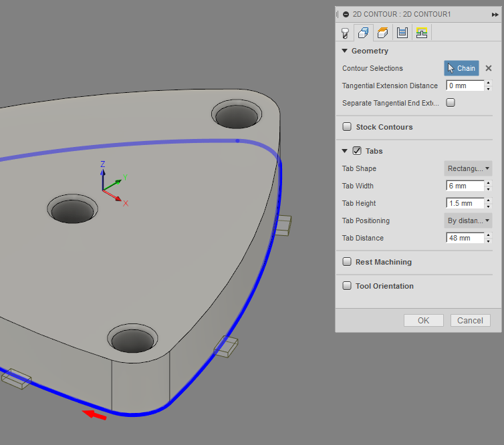
Task: Click the double-arrow dock panel icon
Action: [x=495, y=14]
